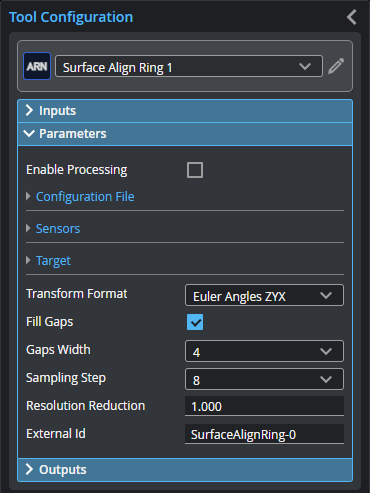Expand the Target group
Image resolution: width=370 pixels, height=493 pixels.
pyautogui.click(x=53, y=261)
